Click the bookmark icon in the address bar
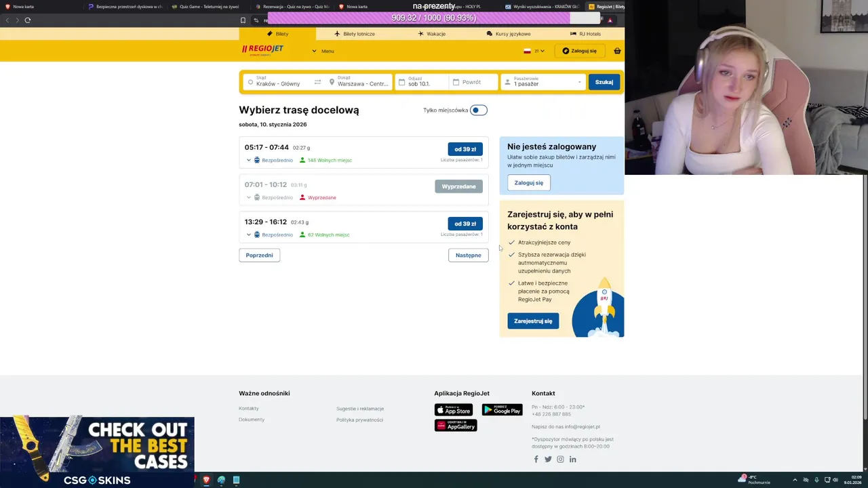 tap(243, 20)
